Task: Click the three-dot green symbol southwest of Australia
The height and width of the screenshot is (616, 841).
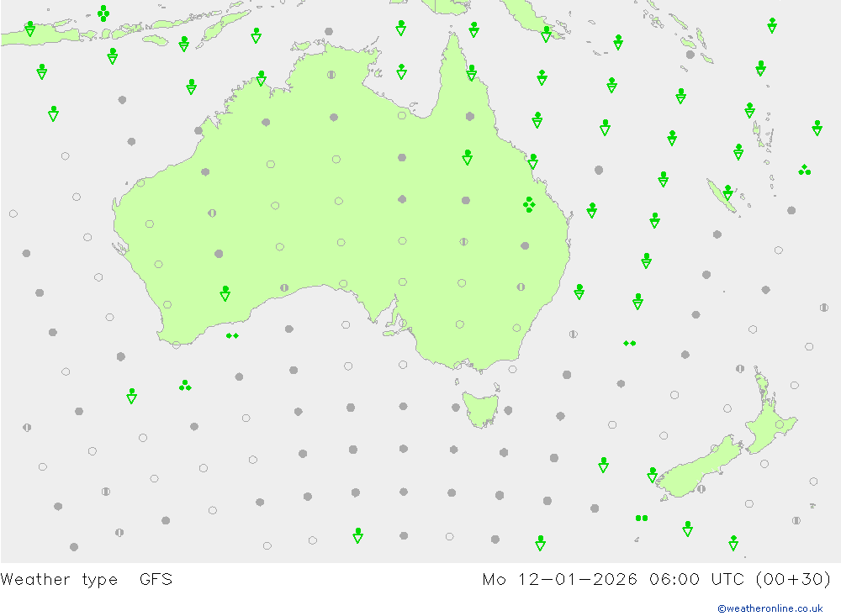Action: point(185,386)
